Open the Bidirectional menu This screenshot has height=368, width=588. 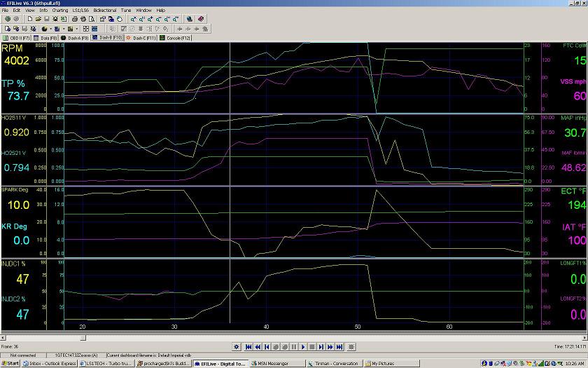point(104,11)
